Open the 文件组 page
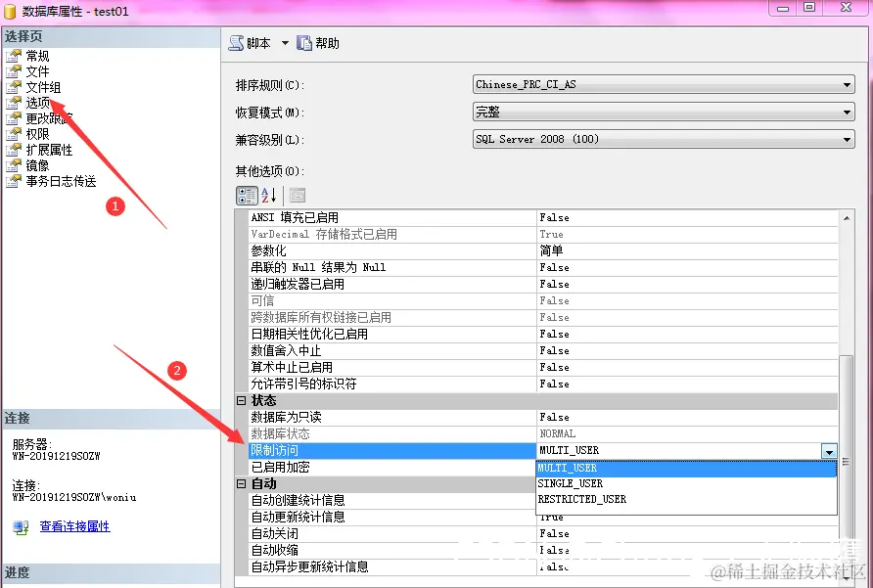This screenshot has height=588, width=873. tap(43, 87)
